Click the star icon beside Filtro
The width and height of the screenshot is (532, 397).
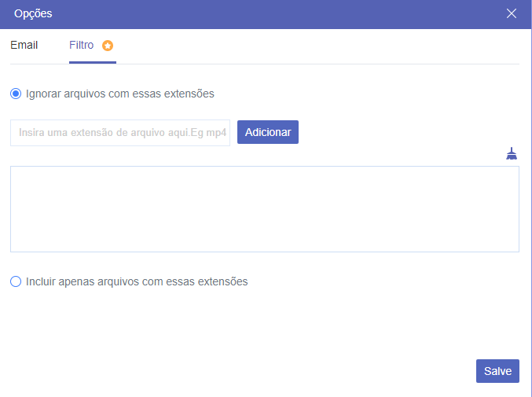[x=108, y=46]
